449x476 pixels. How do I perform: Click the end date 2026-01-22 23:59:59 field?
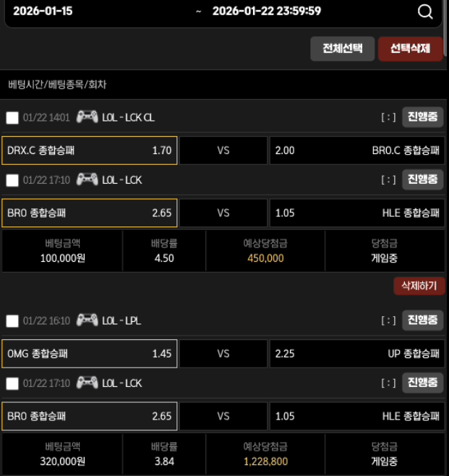click(267, 12)
